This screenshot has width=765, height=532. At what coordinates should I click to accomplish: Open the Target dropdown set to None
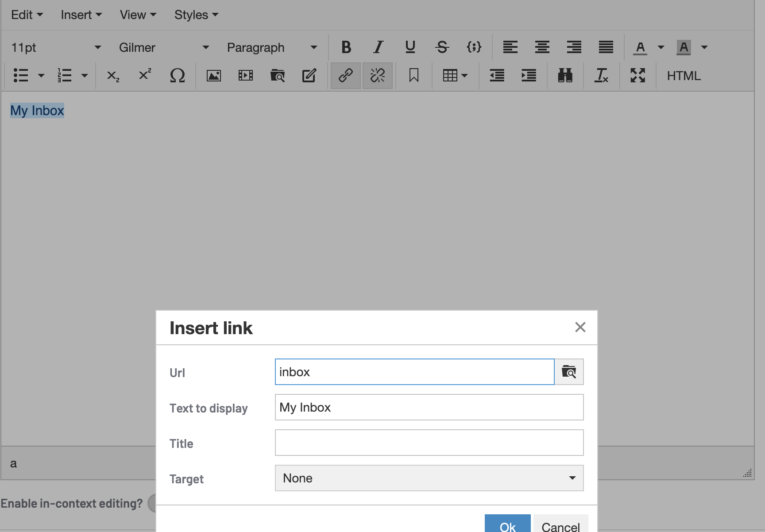coord(429,478)
